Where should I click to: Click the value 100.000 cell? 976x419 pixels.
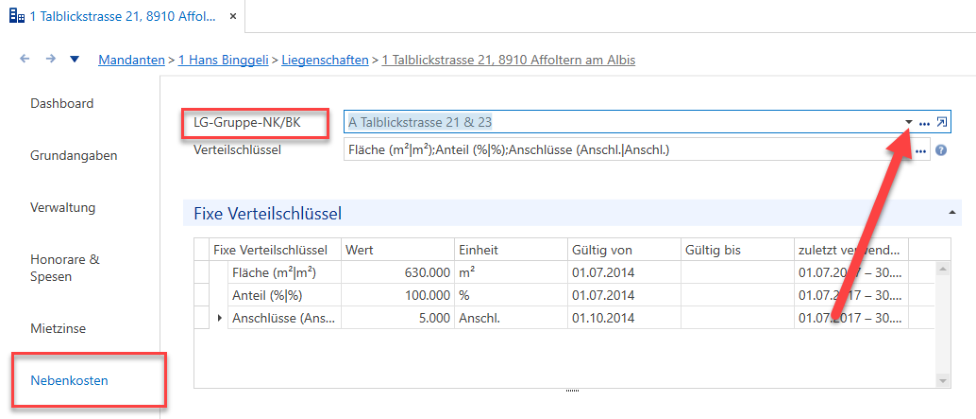398,295
